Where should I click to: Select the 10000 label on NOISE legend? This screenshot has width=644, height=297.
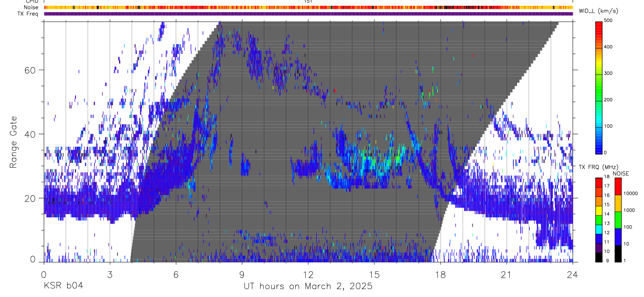point(631,194)
